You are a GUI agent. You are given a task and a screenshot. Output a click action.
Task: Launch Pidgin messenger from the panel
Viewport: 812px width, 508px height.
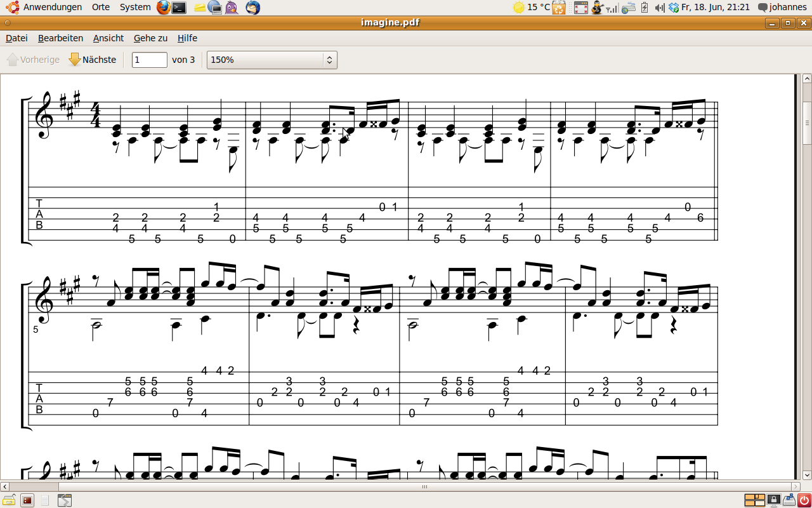pyautogui.click(x=232, y=8)
